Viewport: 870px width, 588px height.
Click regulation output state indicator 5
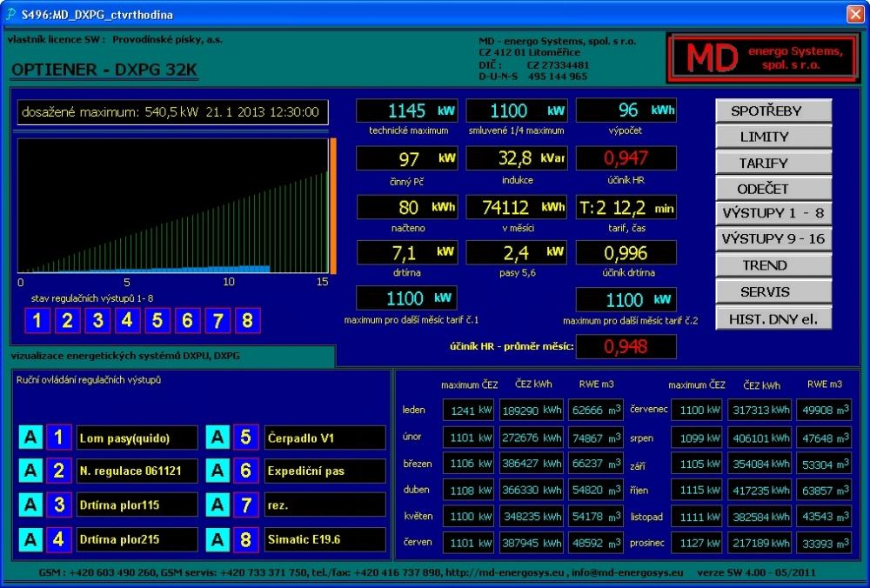157,321
